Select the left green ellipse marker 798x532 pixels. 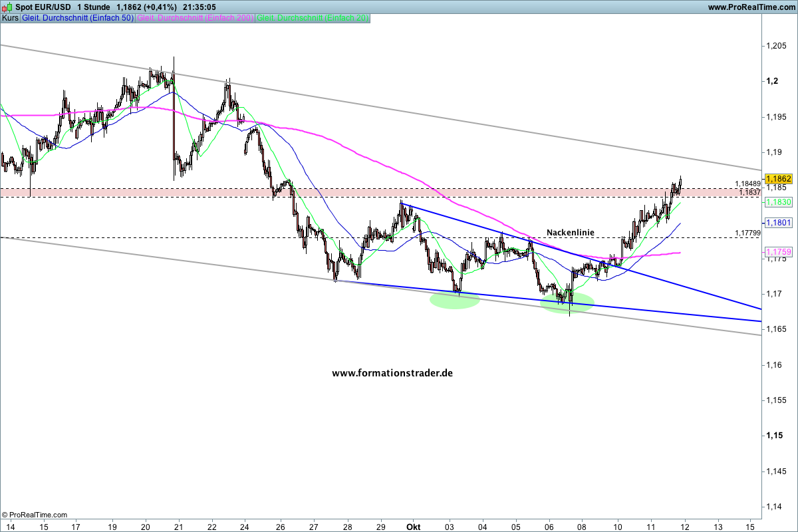(x=454, y=300)
